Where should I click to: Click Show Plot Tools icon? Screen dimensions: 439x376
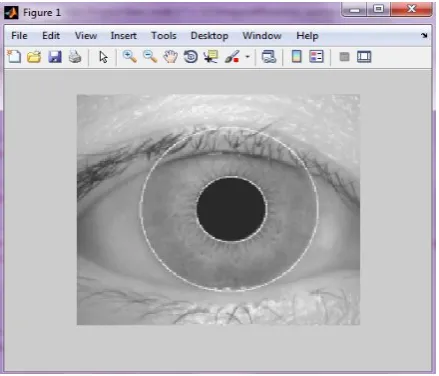[364, 57]
